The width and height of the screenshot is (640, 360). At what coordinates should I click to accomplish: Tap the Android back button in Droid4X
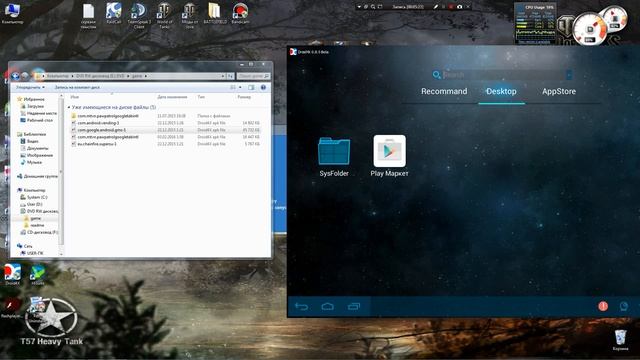301,307
